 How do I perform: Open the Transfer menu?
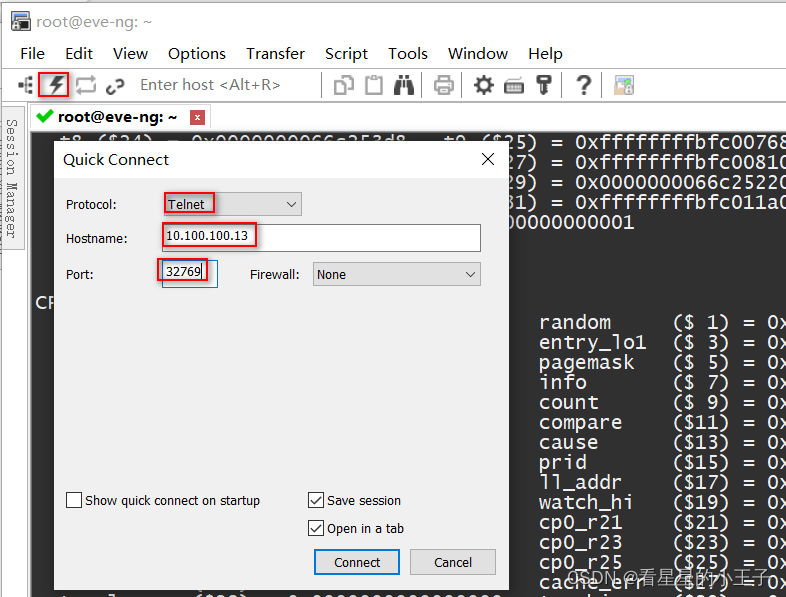(x=275, y=54)
